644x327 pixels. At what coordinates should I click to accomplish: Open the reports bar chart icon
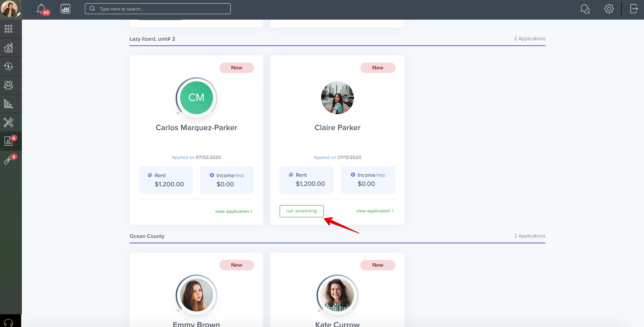[8, 104]
